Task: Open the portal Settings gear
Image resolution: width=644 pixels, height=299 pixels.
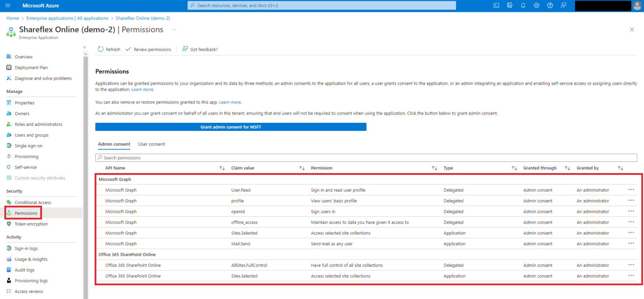Action: click(536, 5)
